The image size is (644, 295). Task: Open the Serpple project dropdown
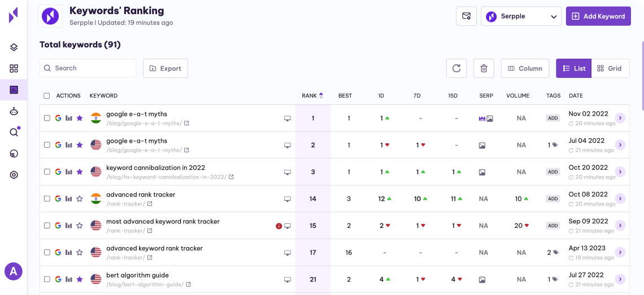tap(521, 16)
